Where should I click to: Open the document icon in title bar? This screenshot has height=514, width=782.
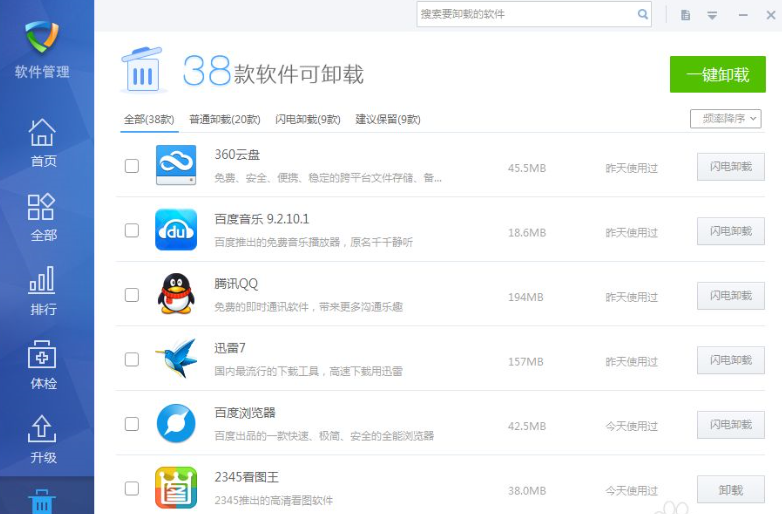[686, 15]
